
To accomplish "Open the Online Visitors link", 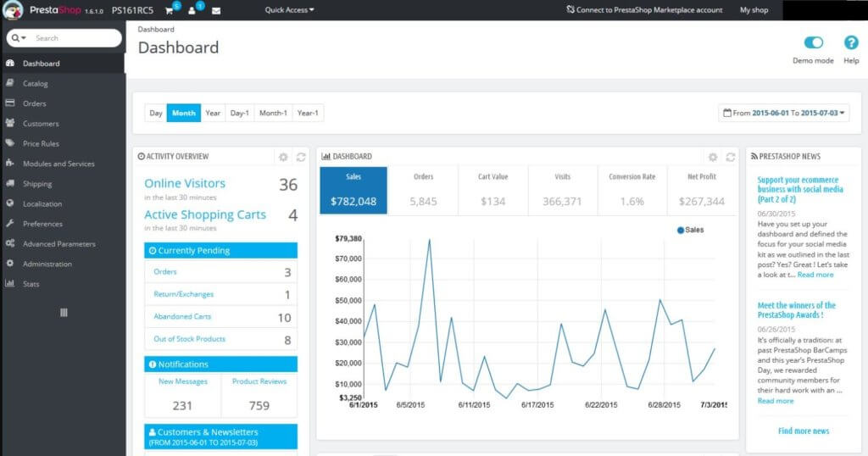I will tap(185, 183).
